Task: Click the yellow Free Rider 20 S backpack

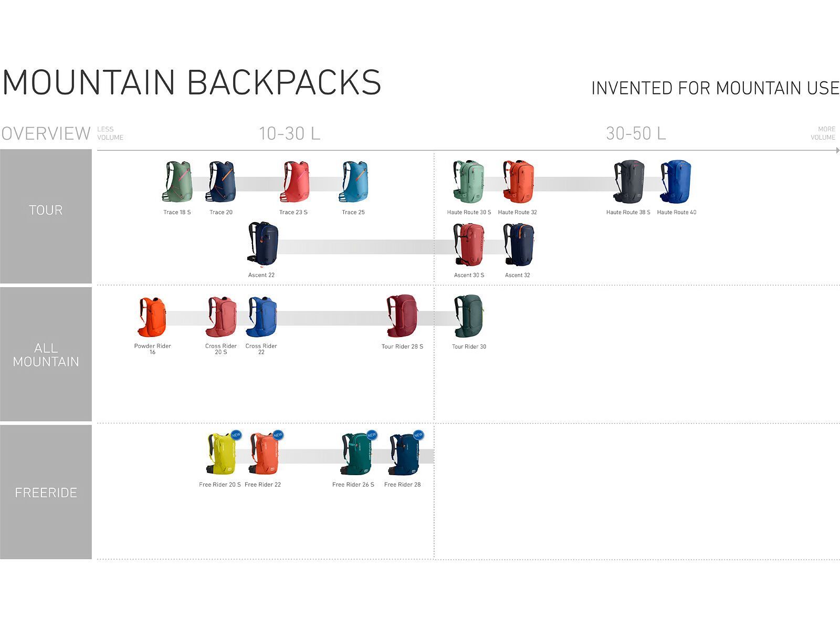Action: [x=220, y=454]
